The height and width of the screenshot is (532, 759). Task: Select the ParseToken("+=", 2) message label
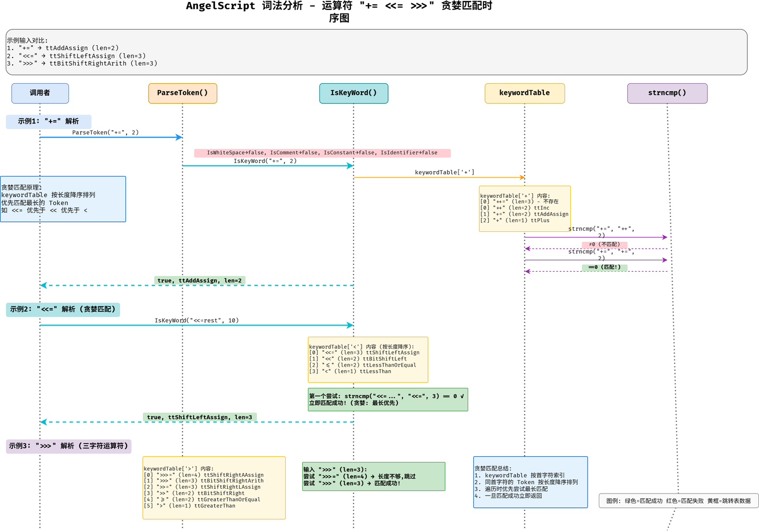coord(105,133)
